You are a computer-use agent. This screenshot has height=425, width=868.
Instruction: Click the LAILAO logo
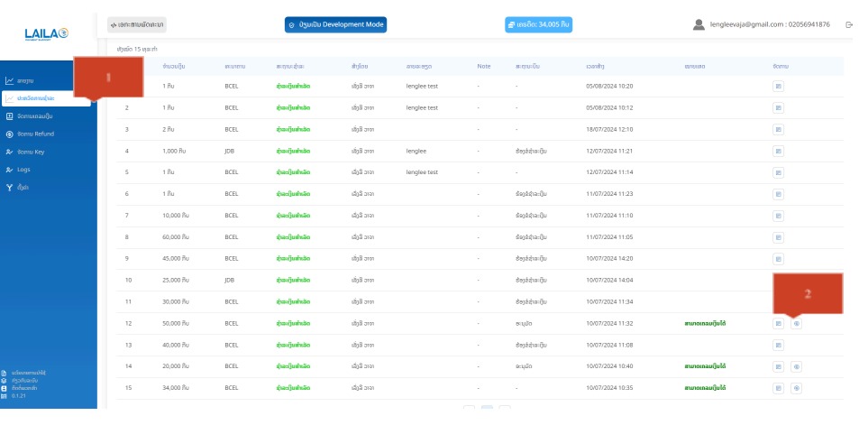point(47,33)
